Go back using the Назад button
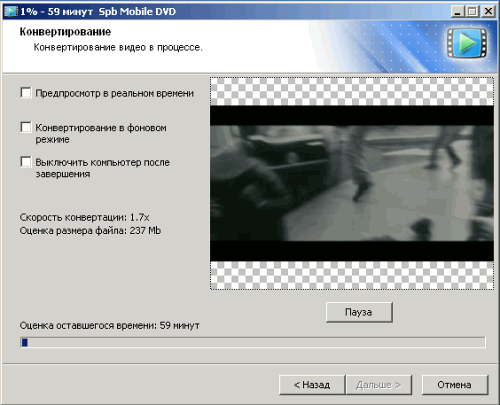 (x=312, y=385)
